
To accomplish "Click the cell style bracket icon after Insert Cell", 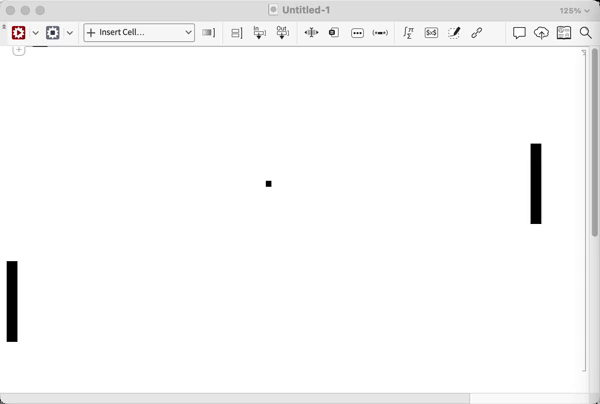I will [209, 33].
